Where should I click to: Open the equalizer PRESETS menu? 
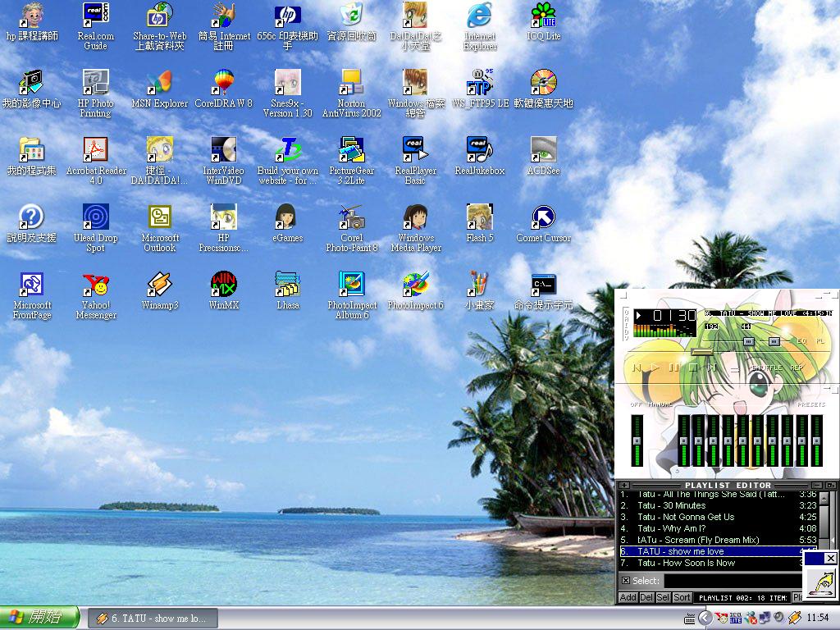pos(811,404)
